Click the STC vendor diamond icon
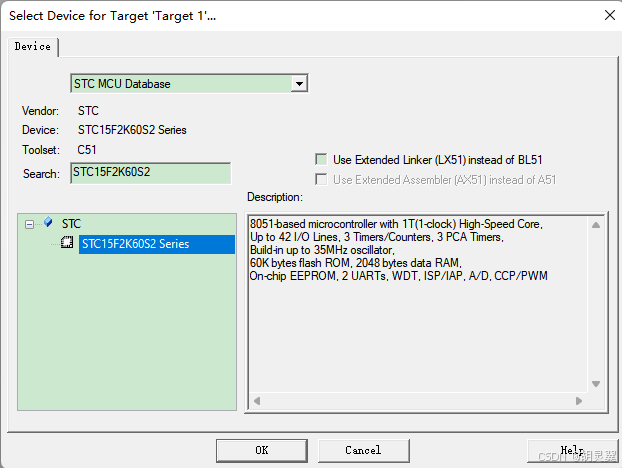 click(48, 222)
